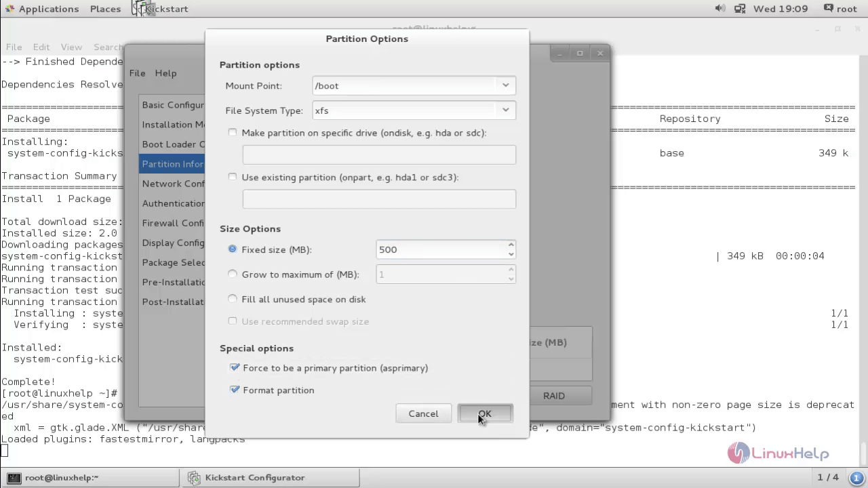This screenshot has height=488, width=868.
Task: Click the network connection icon in system tray
Action: click(740, 9)
